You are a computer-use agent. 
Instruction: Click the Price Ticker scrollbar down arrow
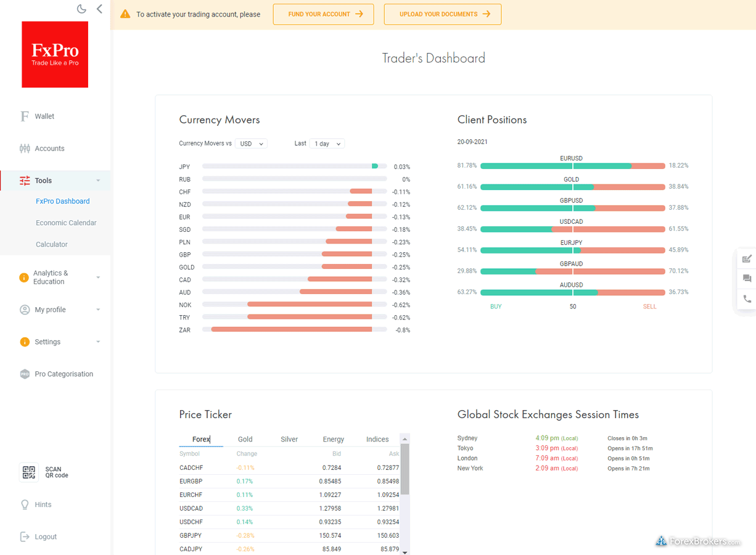click(x=405, y=552)
